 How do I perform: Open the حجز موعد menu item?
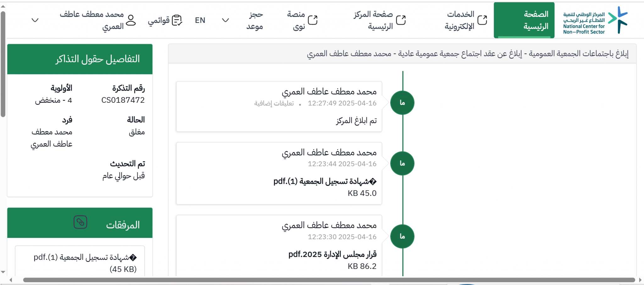point(255,20)
